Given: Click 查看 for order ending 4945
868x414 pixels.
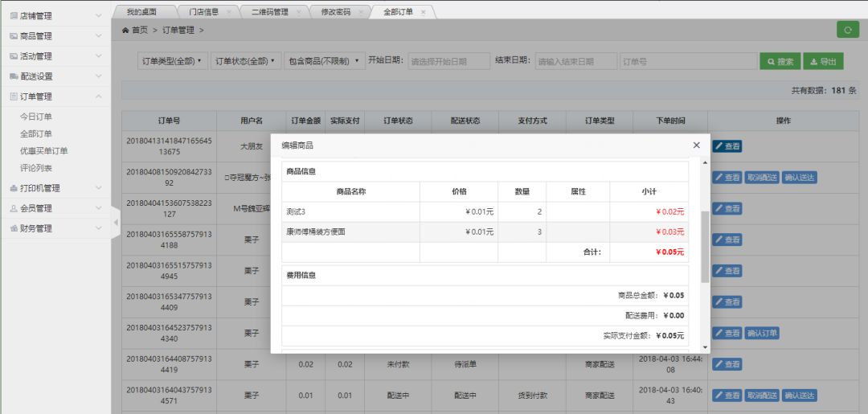Looking at the screenshot, I should pyautogui.click(x=727, y=271).
